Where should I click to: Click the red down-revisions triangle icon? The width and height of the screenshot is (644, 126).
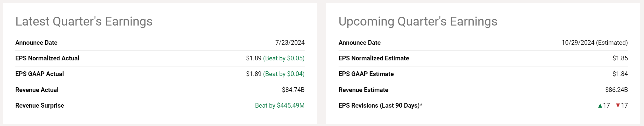[618, 106]
